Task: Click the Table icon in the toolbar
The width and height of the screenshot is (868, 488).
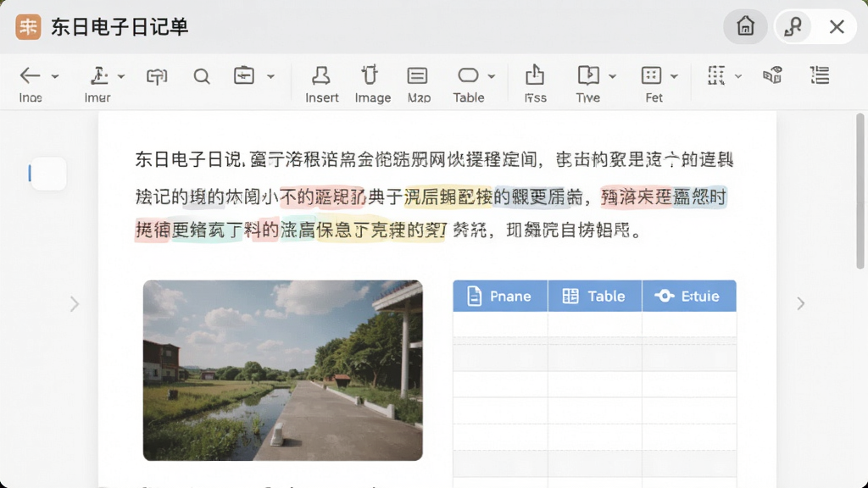Action: point(468,75)
